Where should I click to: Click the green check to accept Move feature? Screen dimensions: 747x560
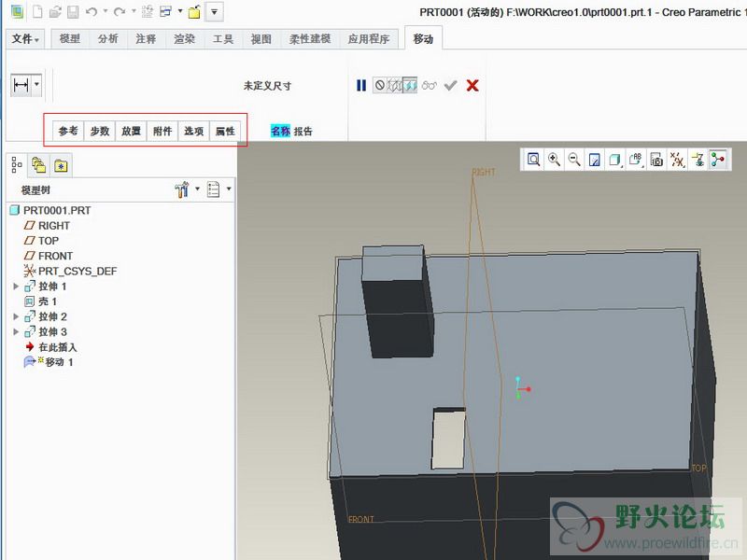click(x=450, y=85)
